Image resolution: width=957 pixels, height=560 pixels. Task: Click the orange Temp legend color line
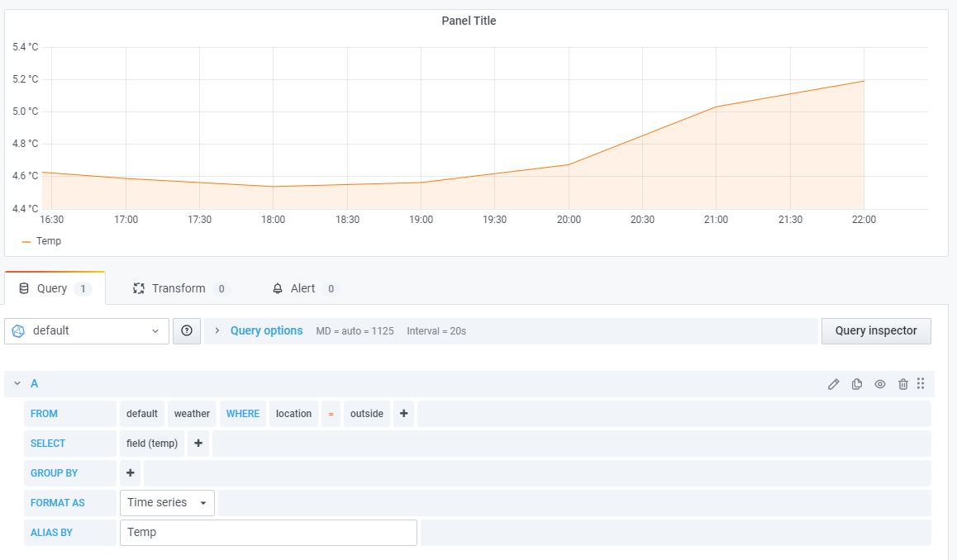pyautogui.click(x=26, y=242)
